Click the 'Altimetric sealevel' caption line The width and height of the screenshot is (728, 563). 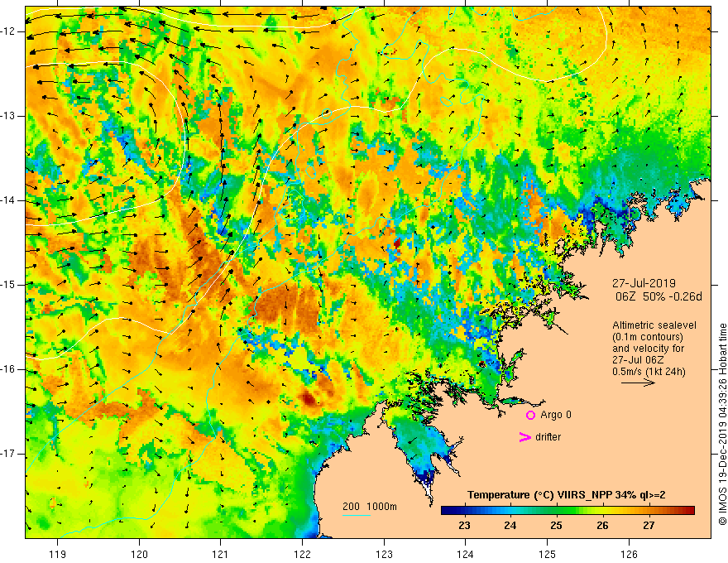click(x=654, y=325)
